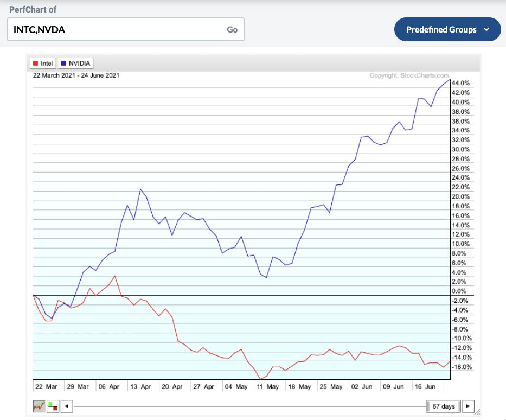Click the chevron on Predefined Groups
This screenshot has width=506, height=420.
coord(486,29)
